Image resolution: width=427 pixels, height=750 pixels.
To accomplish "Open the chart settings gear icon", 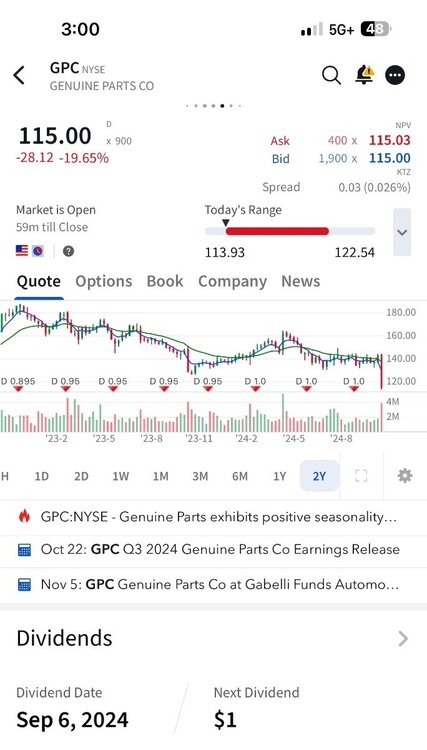I will pos(405,475).
